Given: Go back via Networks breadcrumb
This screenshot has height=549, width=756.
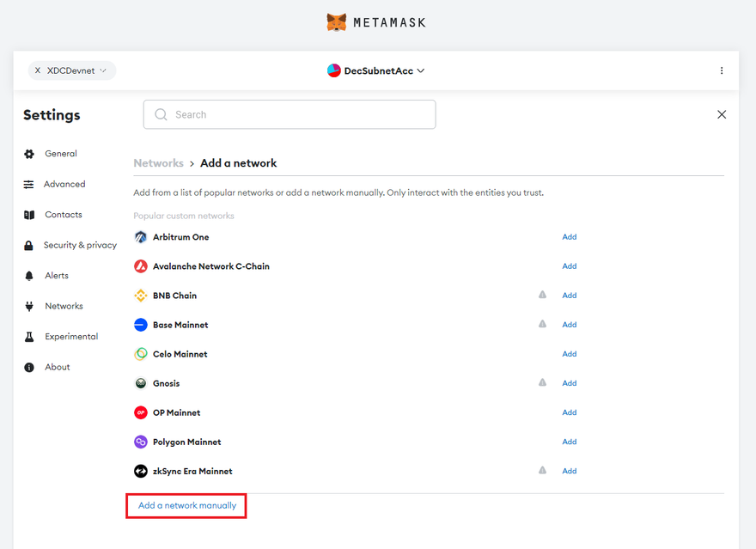Looking at the screenshot, I should click(158, 163).
